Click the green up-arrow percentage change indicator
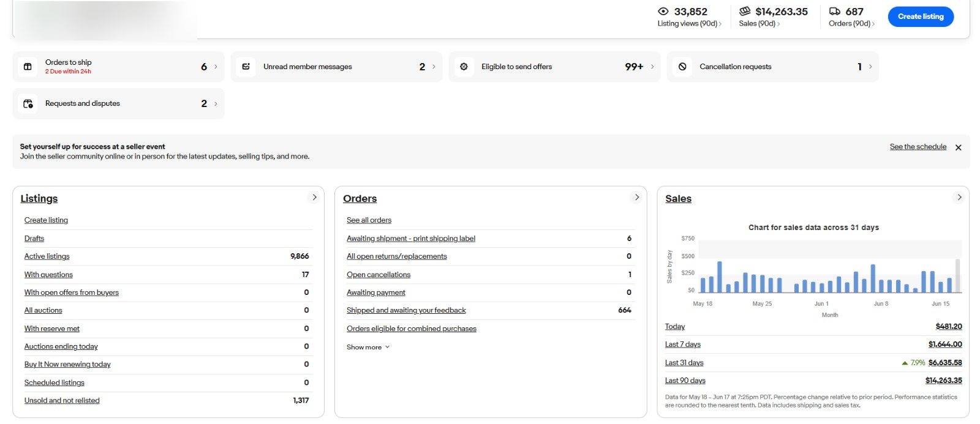Screen dimensions: 980x424 click(x=913, y=363)
